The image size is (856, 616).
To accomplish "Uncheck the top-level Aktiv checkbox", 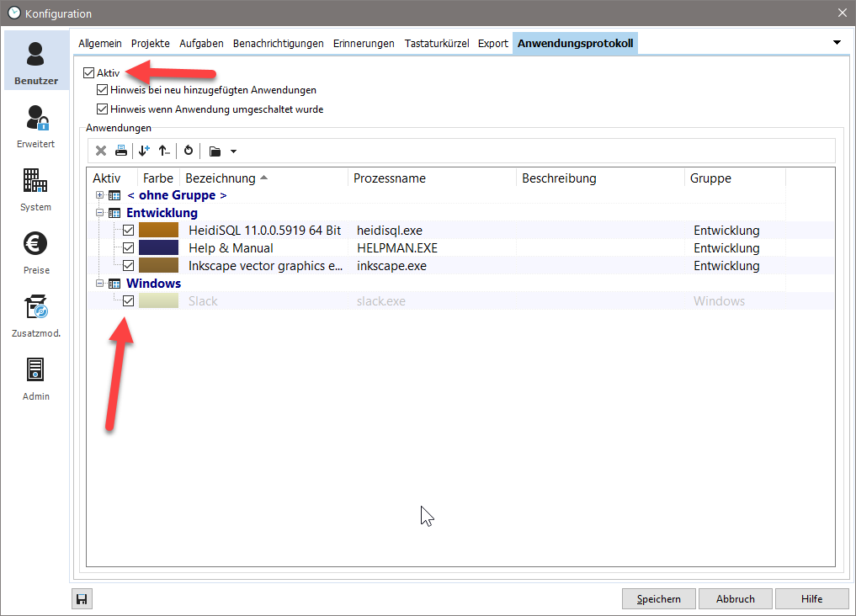I will [89, 73].
